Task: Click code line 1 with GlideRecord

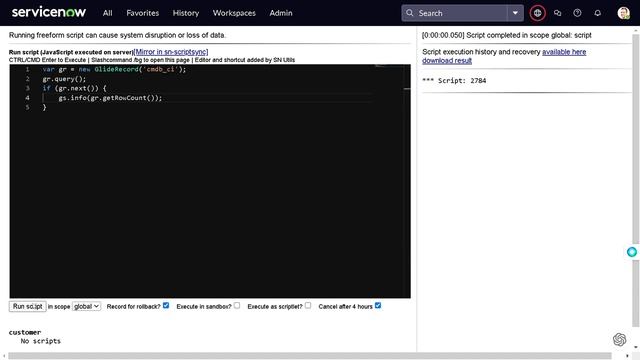Action: click(x=114, y=69)
